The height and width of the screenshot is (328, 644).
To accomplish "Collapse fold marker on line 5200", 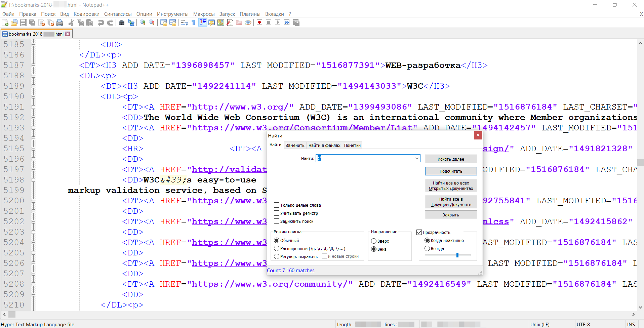I will pyautogui.click(x=34, y=201).
